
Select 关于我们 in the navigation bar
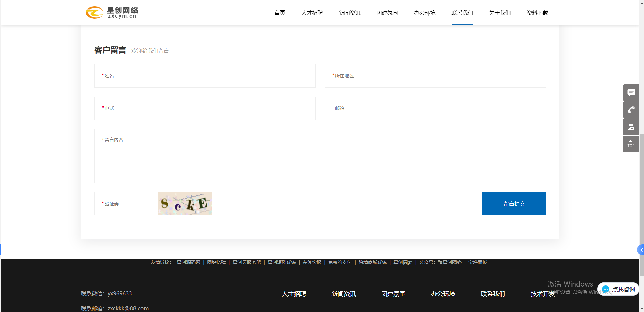pyautogui.click(x=500, y=13)
